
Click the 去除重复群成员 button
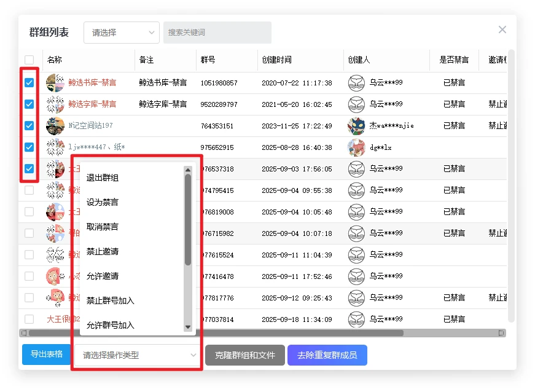point(327,355)
